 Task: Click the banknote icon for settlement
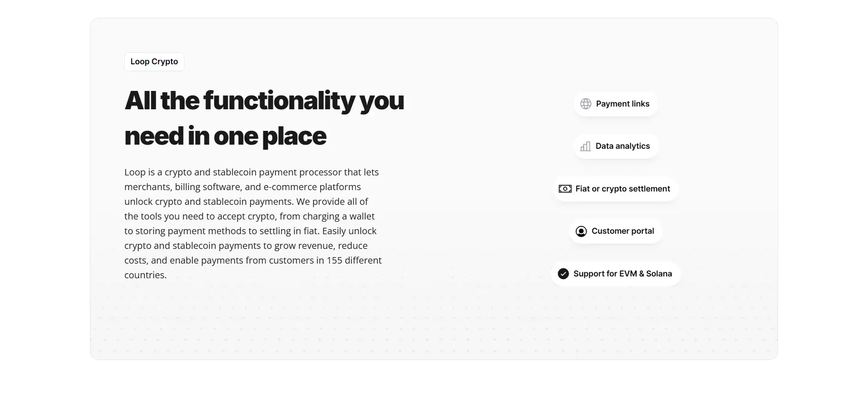pos(565,189)
